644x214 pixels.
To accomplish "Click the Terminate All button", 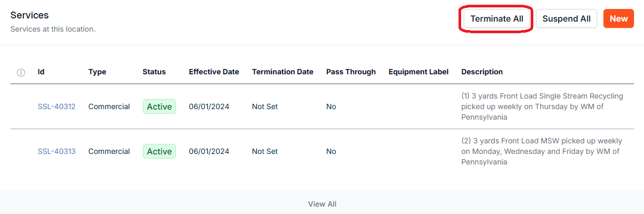I will (x=496, y=19).
